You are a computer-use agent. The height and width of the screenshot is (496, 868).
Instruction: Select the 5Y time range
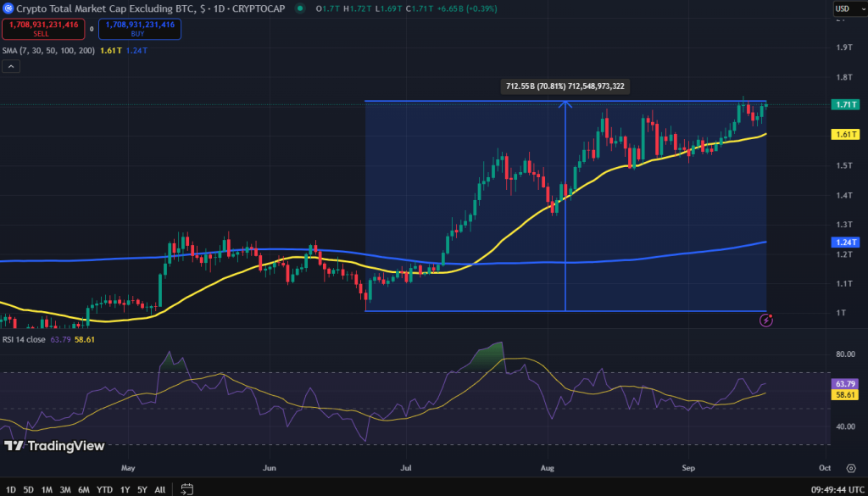(x=142, y=489)
